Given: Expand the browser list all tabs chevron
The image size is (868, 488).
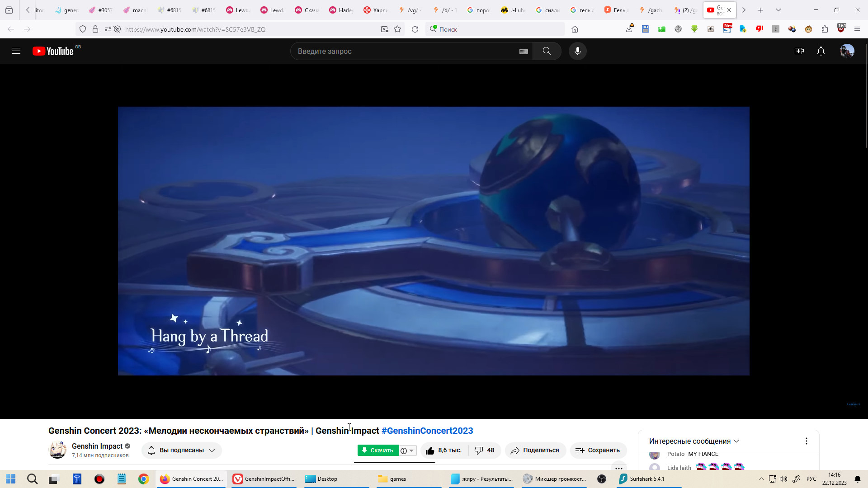Looking at the screenshot, I should click(x=778, y=10).
